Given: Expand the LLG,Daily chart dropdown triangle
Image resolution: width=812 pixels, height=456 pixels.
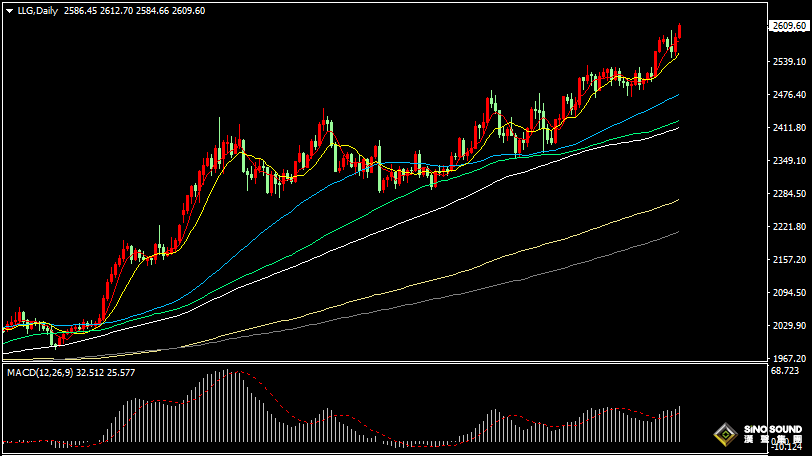Looking at the screenshot, I should [9, 11].
